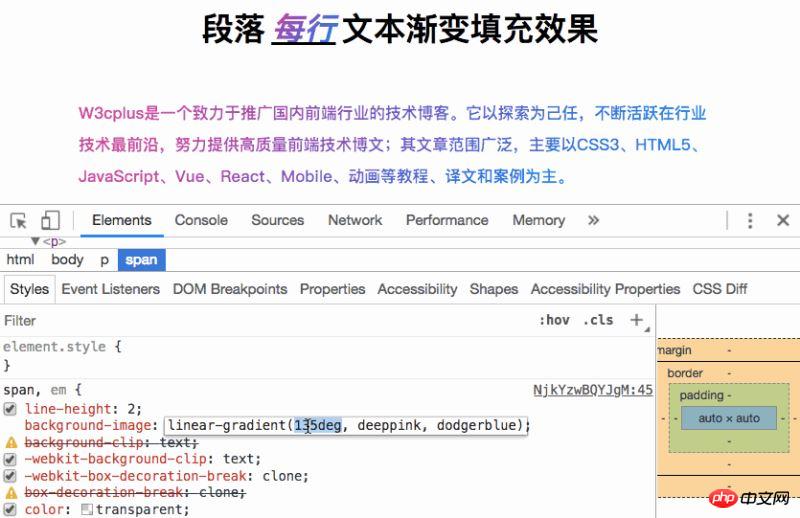Toggle the :hov element state panel

coord(554,320)
